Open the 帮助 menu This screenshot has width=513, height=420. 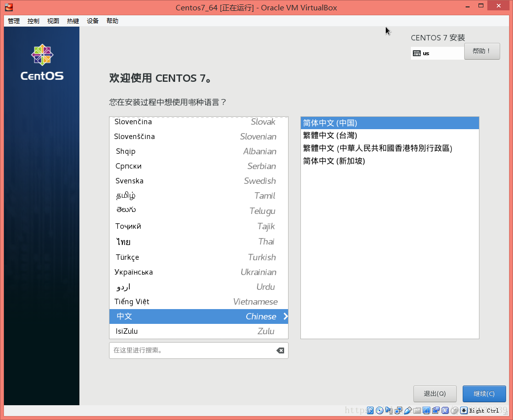click(112, 21)
